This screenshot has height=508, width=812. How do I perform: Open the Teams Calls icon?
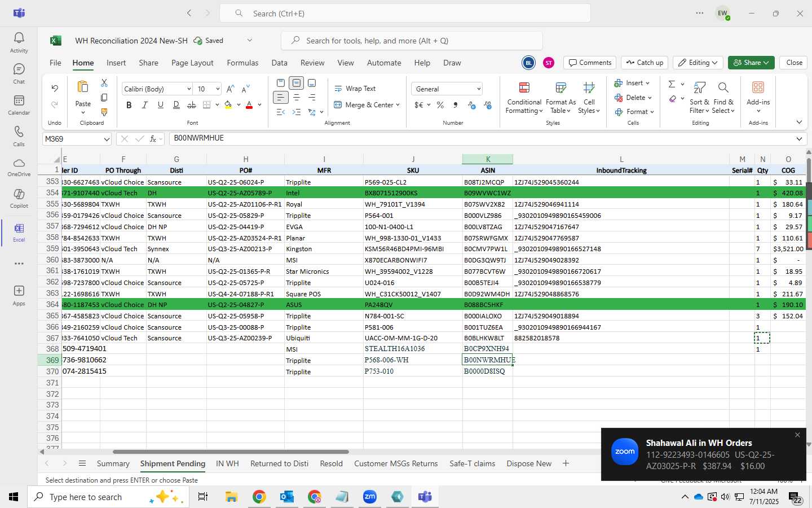(19, 136)
